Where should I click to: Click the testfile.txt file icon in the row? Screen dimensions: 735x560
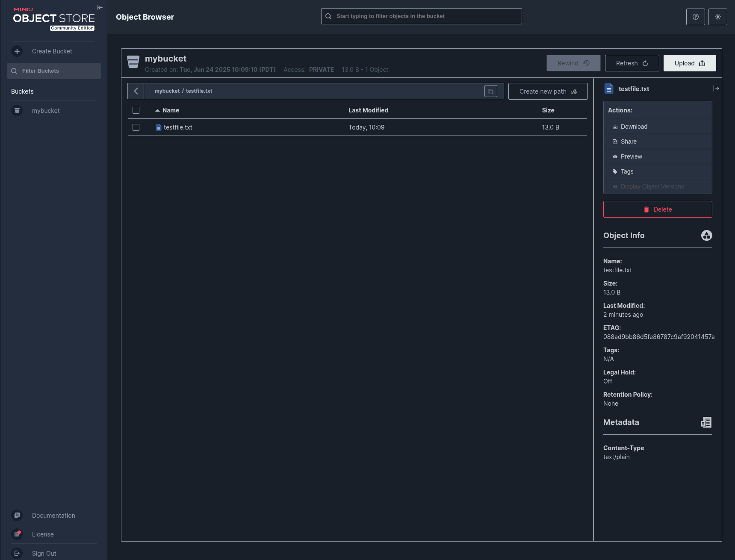tap(159, 127)
